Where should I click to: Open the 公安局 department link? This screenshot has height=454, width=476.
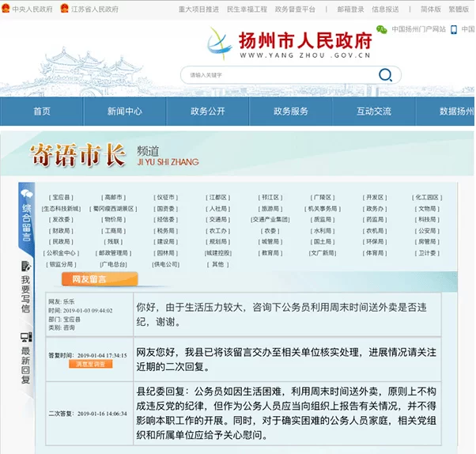click(x=427, y=231)
